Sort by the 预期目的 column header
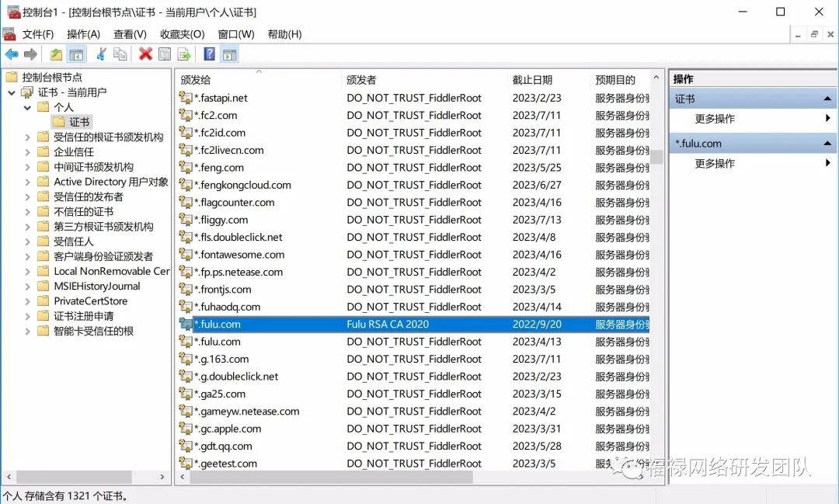Image resolution: width=839 pixels, height=504 pixels. (x=620, y=80)
